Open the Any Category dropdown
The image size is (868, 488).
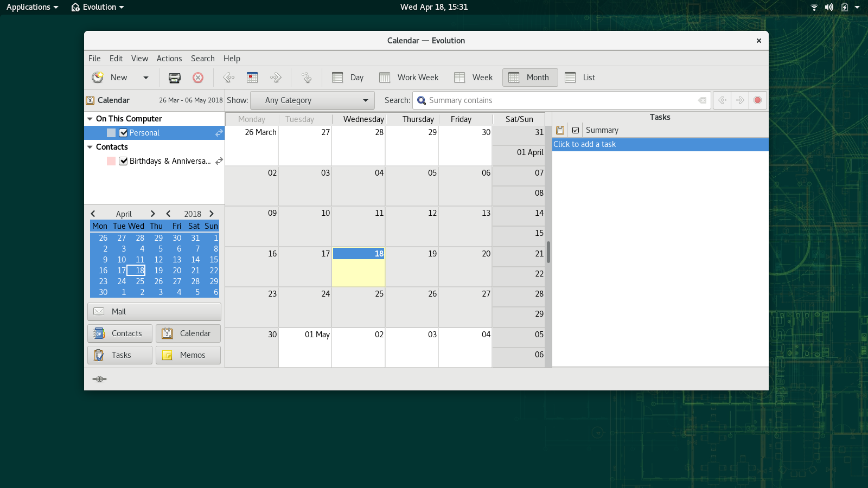[312, 100]
